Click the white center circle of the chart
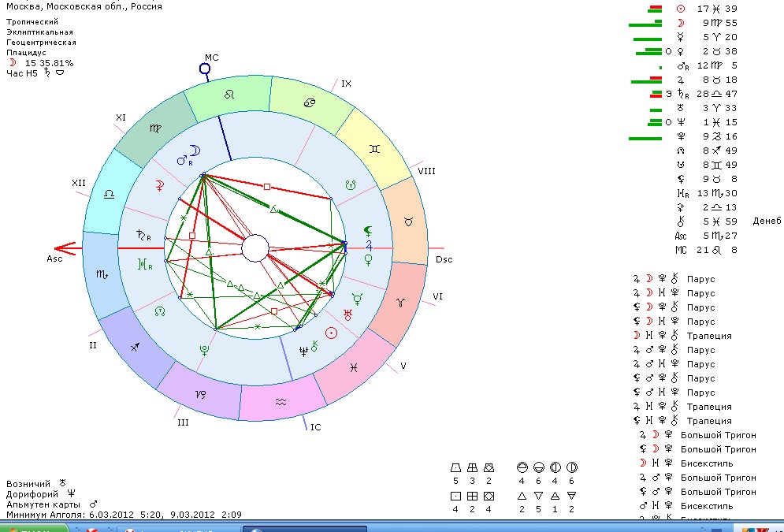This screenshot has height=532, width=784. (x=255, y=248)
